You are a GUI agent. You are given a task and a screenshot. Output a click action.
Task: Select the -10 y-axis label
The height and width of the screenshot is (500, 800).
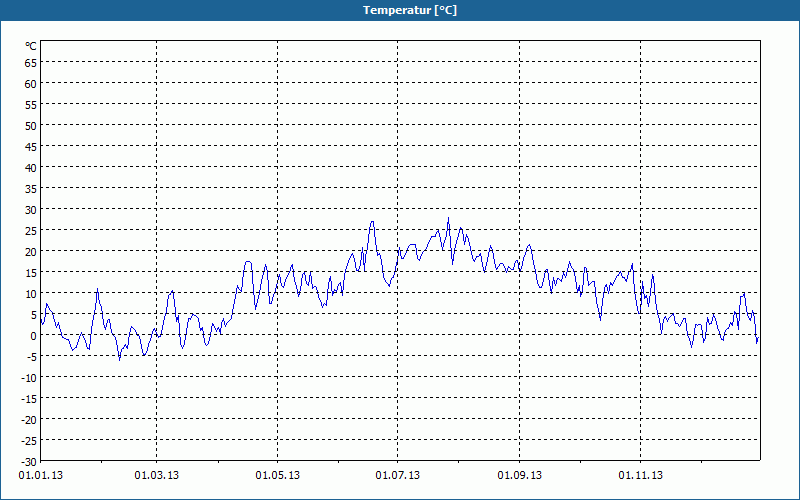[x=29, y=378]
